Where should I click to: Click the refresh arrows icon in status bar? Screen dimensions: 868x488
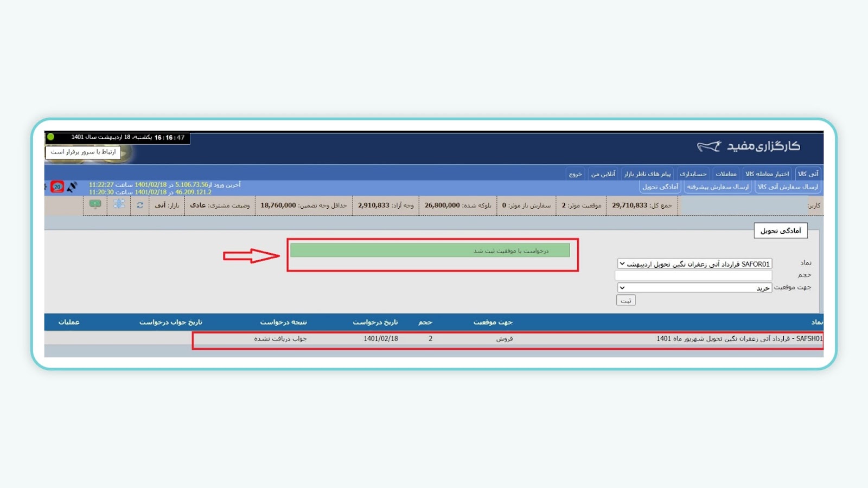[x=140, y=205]
